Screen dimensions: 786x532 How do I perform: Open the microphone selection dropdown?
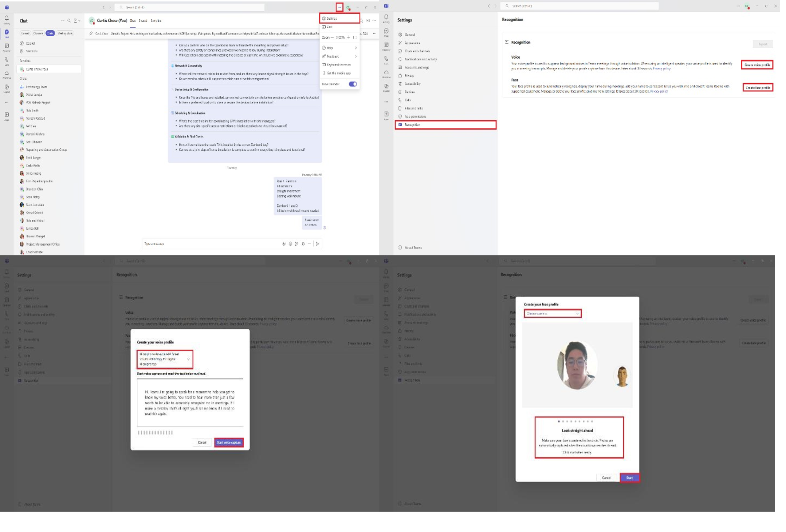165,359
